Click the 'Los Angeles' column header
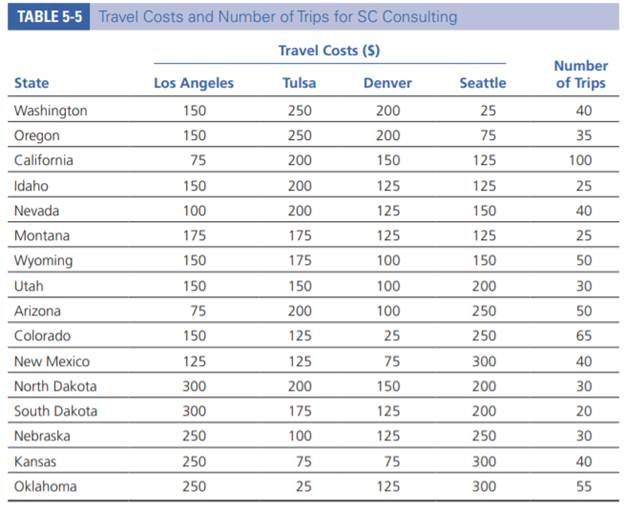The width and height of the screenshot is (624, 509). point(193,83)
